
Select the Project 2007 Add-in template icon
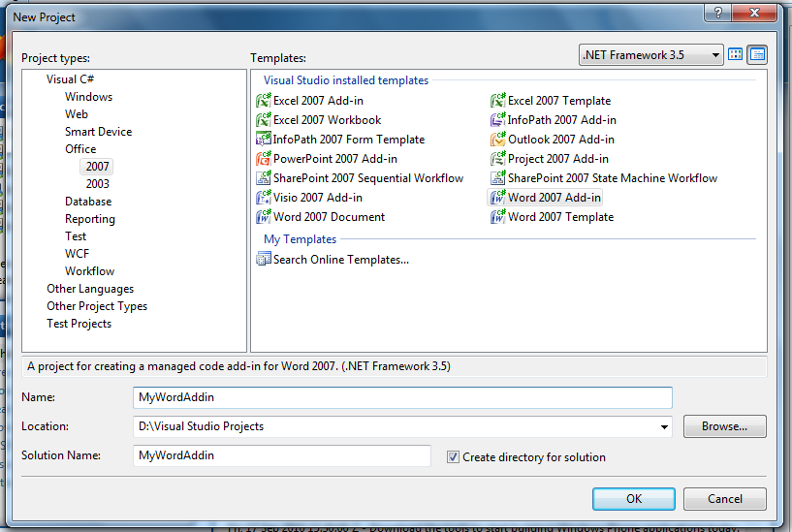(x=497, y=159)
